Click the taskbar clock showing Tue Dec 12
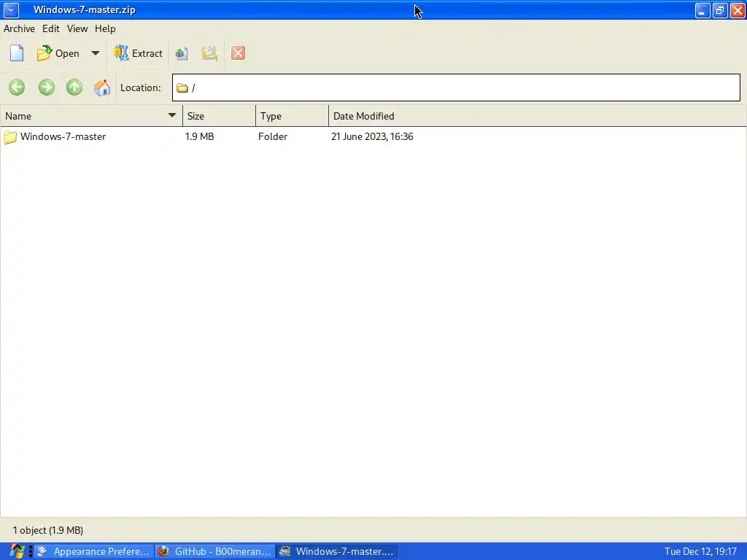This screenshot has width=747, height=560. point(700,551)
